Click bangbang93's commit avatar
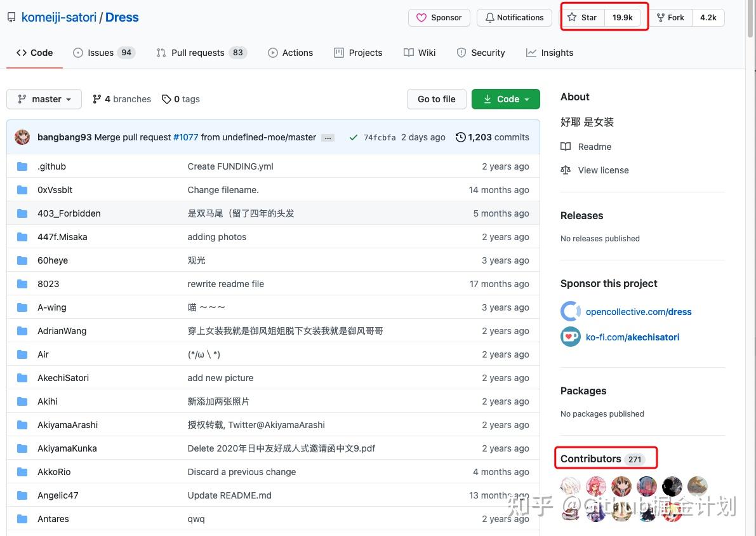The width and height of the screenshot is (756, 536). [x=22, y=137]
